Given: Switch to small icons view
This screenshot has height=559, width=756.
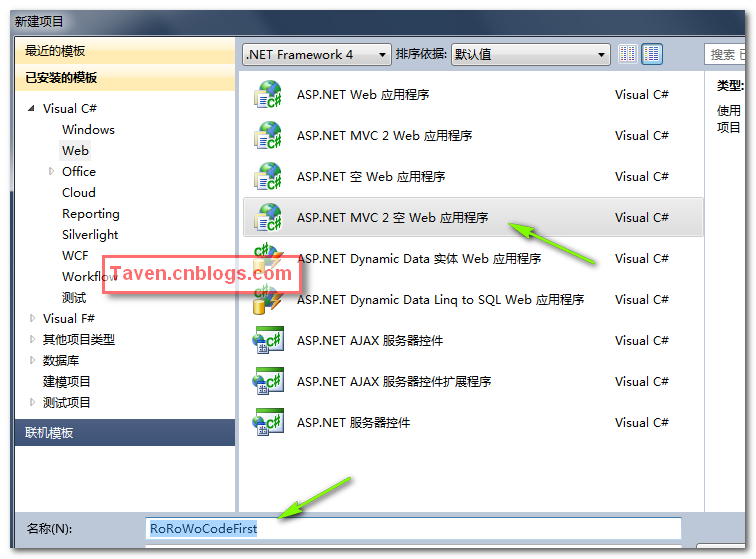Looking at the screenshot, I should 627,54.
